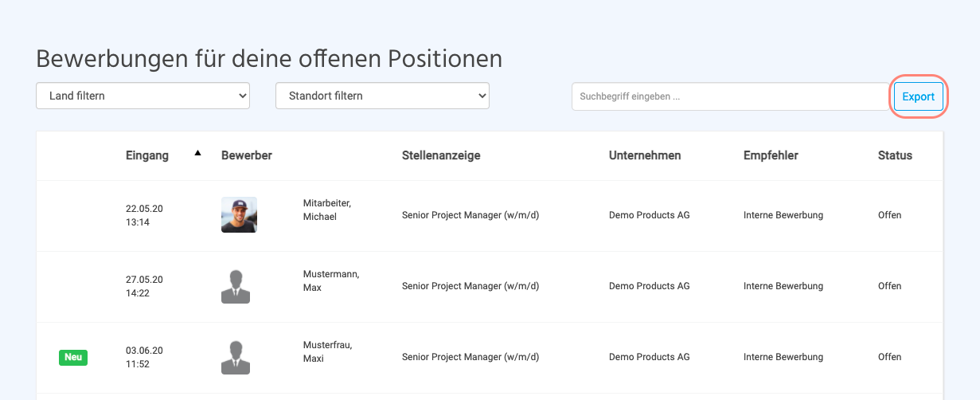Open Max Mustermann's avatar placeholder icon
This screenshot has width=980, height=400.
pos(236,286)
